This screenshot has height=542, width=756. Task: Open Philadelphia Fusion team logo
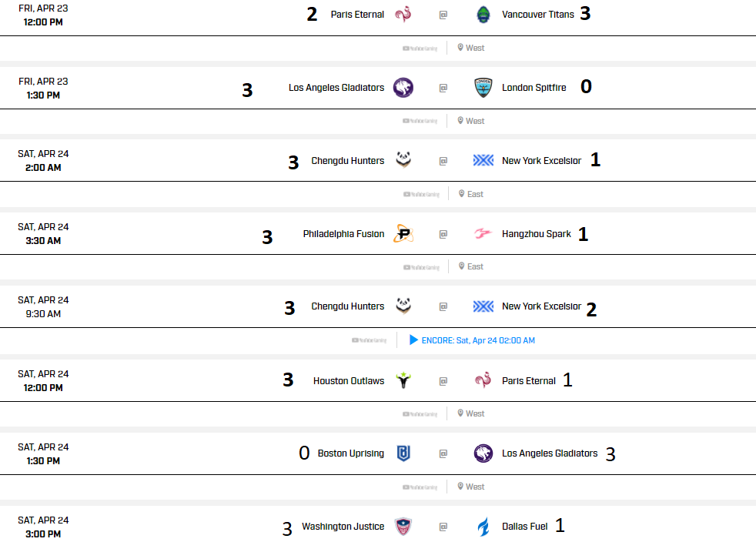coord(403,234)
